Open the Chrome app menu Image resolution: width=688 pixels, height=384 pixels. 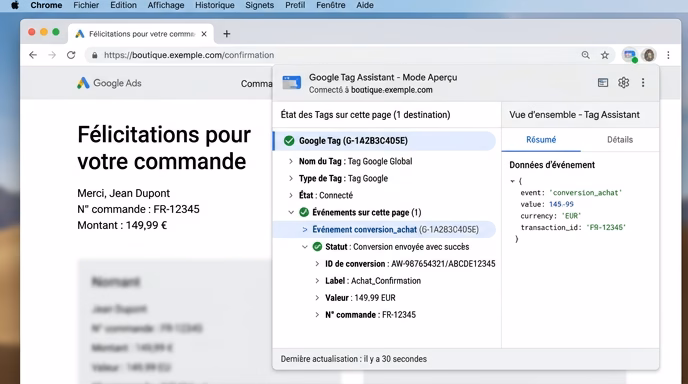[46, 5]
